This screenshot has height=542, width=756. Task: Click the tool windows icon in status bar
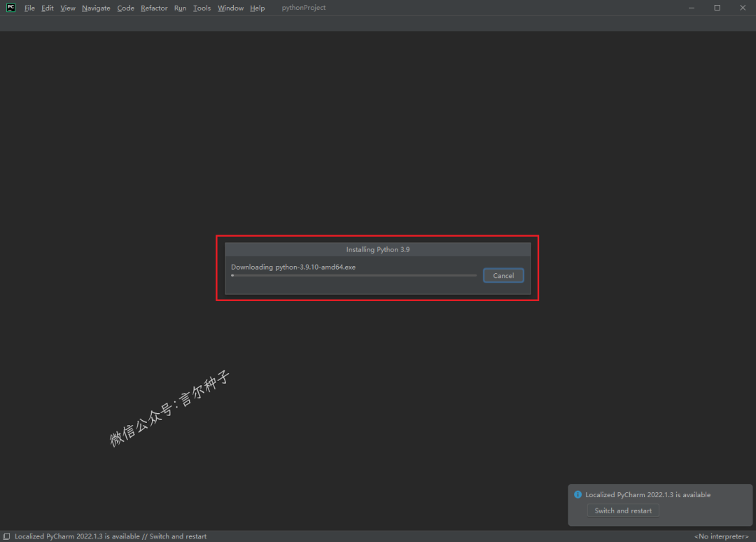point(6,536)
